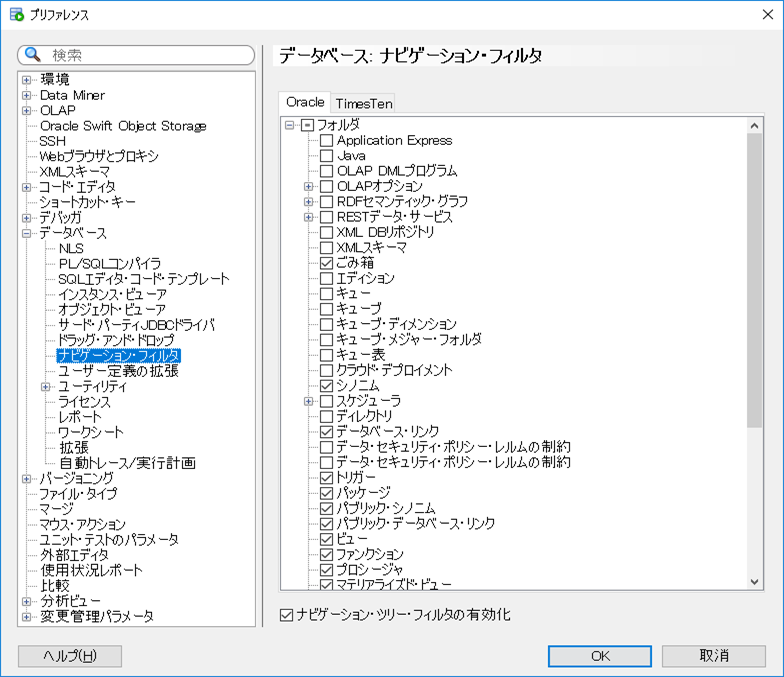Screen dimensions: 784x677
Task: Open ショートカット・キー preferences
Action: [88, 202]
